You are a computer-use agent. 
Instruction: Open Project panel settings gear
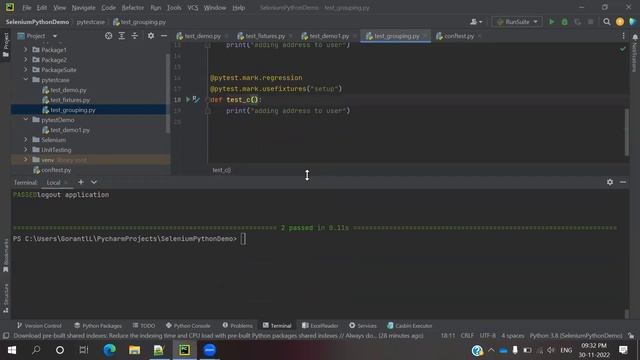[151, 36]
